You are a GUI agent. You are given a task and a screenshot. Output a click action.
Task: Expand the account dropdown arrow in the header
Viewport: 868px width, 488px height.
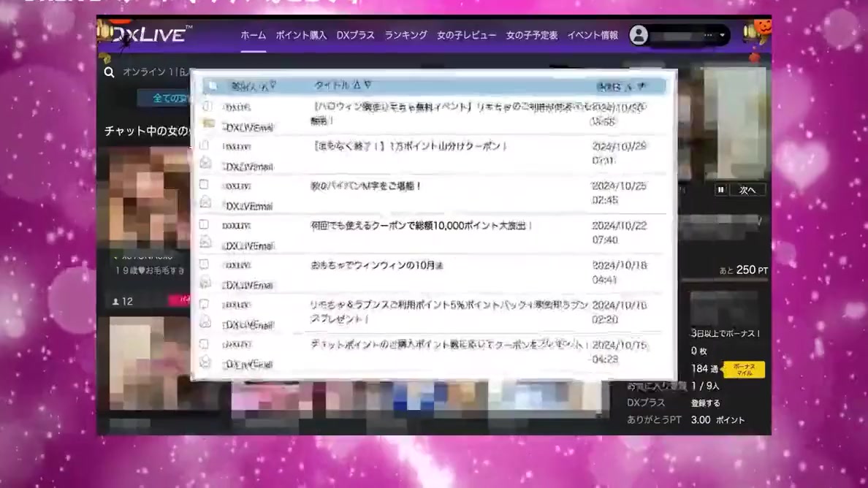tap(723, 35)
